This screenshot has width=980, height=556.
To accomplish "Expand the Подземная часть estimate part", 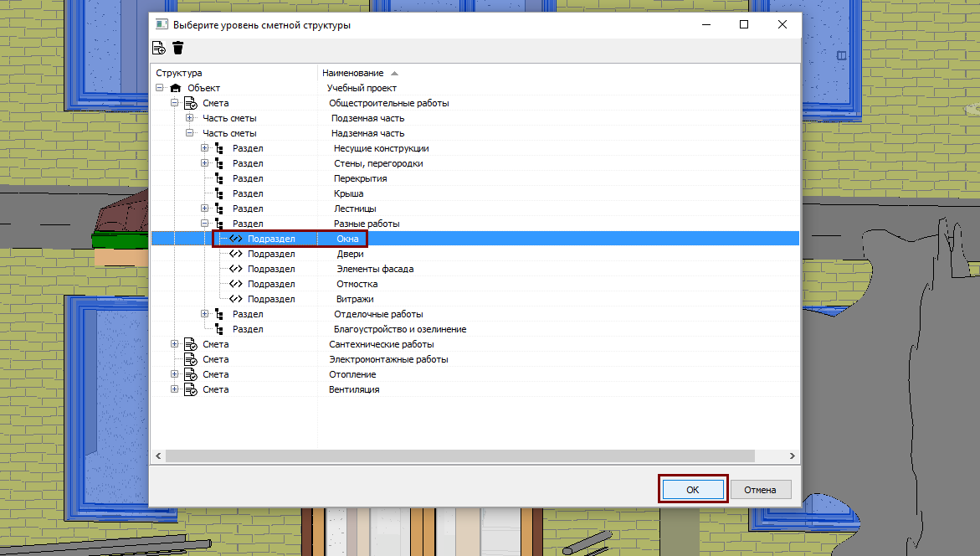I will (x=189, y=118).
